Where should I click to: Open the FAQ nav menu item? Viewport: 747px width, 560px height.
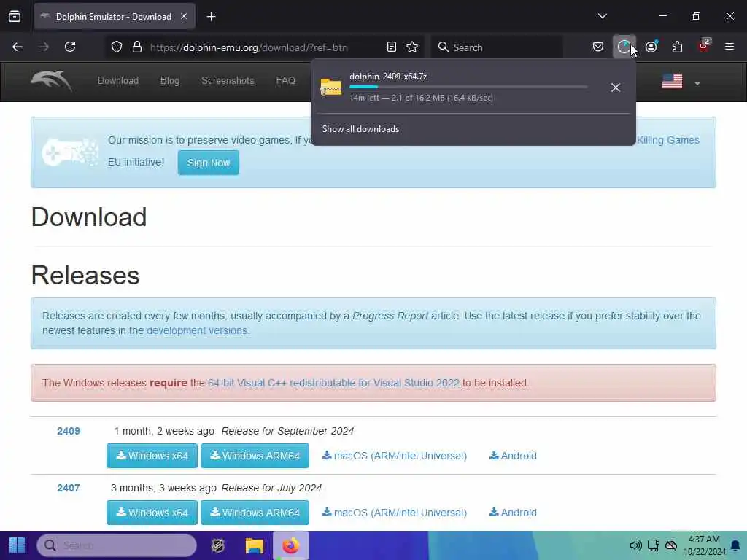(285, 80)
